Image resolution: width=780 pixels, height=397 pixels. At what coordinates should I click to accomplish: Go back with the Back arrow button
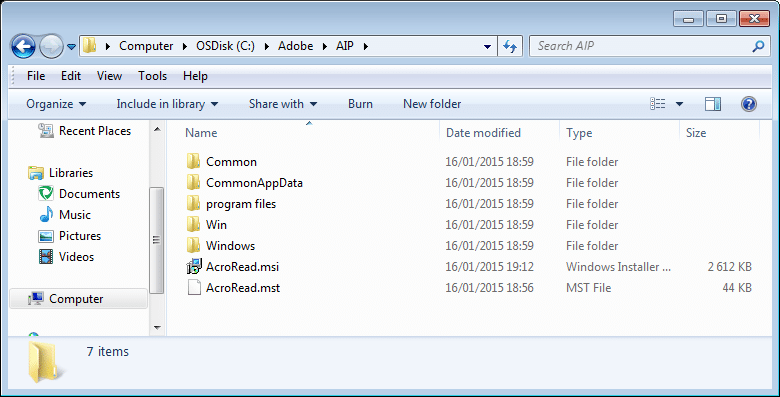pyautogui.click(x=23, y=46)
